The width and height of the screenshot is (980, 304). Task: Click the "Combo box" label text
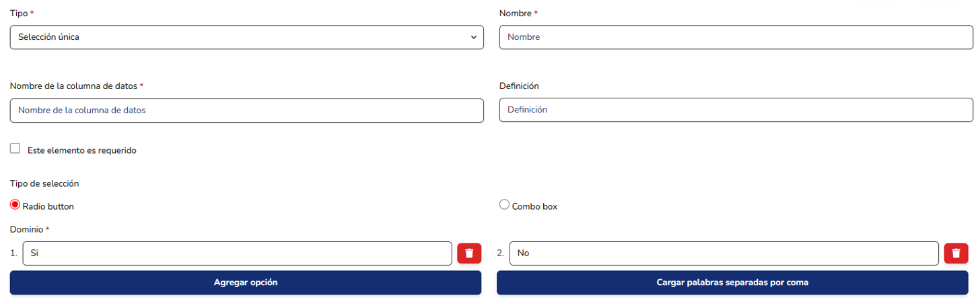[534, 207]
